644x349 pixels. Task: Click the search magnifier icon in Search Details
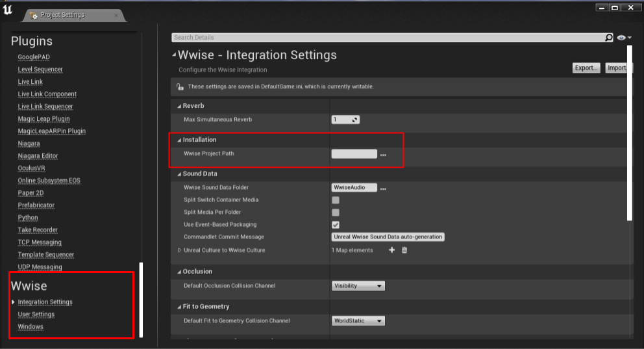[x=609, y=38]
